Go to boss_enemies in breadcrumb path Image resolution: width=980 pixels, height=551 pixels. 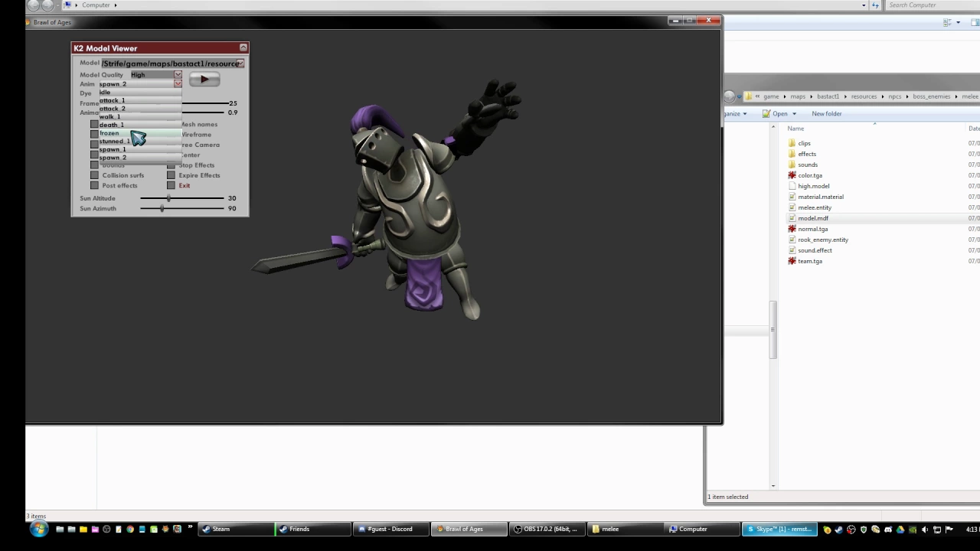point(931,96)
